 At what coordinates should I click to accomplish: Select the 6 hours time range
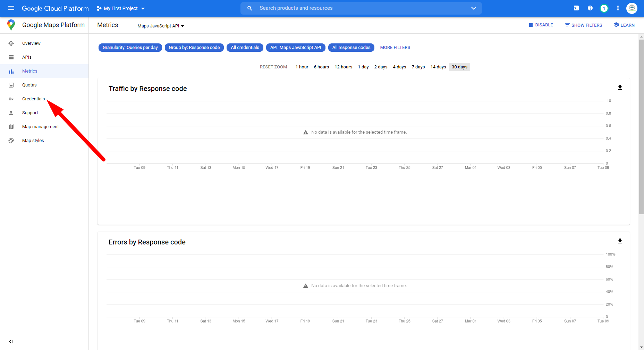(x=321, y=67)
